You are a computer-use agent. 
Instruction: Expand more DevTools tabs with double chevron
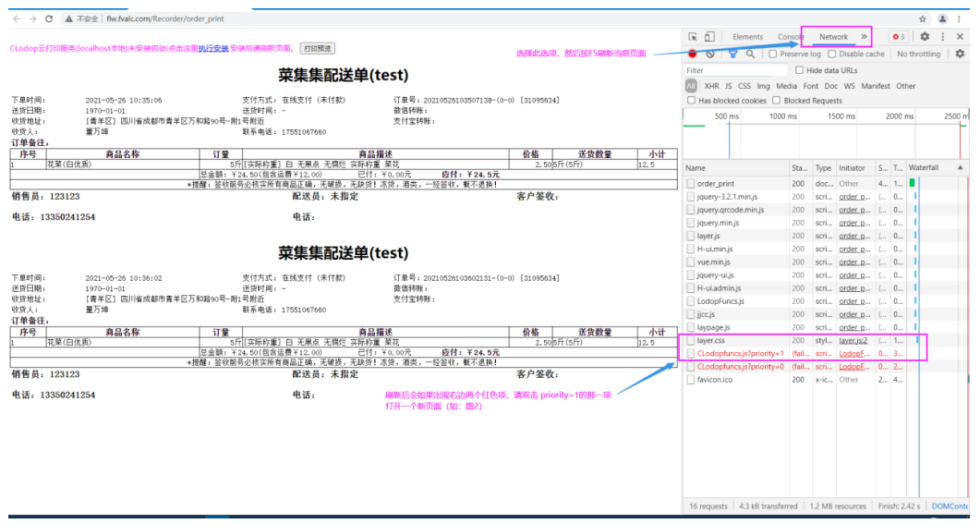pyautogui.click(x=865, y=37)
